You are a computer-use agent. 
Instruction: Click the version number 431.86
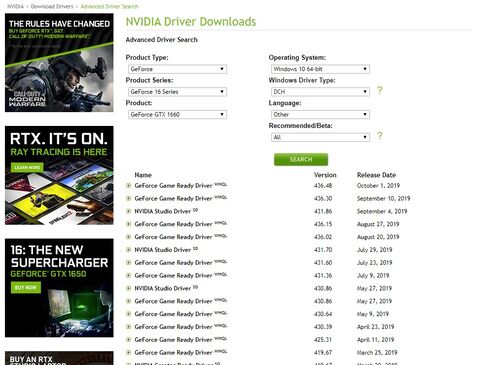[x=323, y=211]
